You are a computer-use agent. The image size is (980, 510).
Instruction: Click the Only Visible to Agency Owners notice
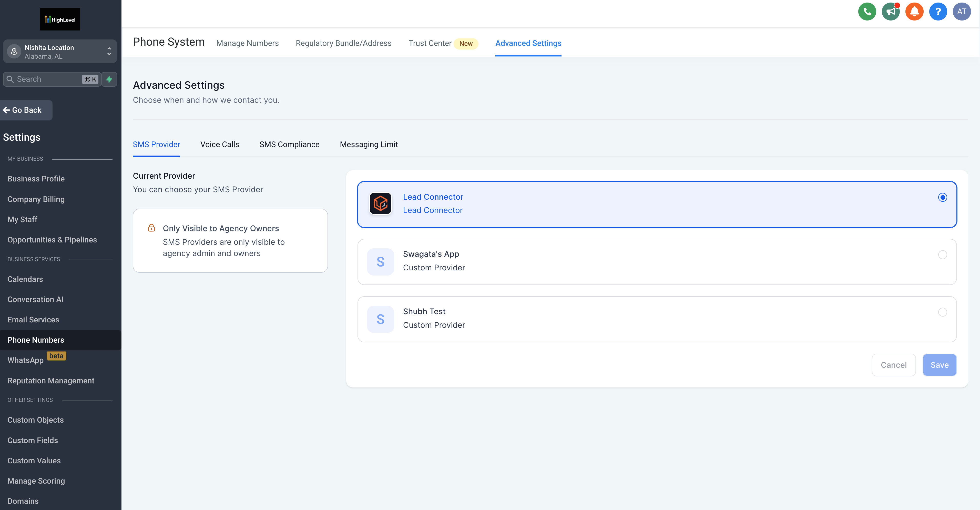point(230,240)
